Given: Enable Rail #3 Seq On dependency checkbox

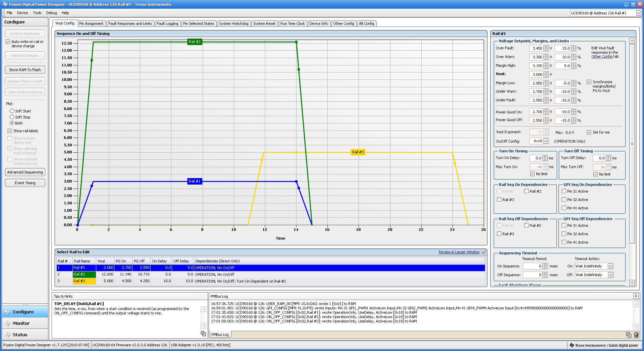Looking at the screenshot, I should [499, 200].
